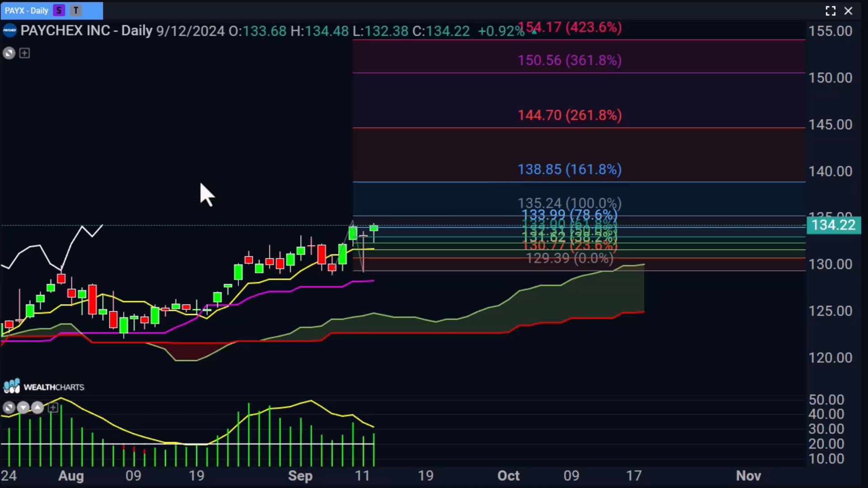Viewport: 868px width, 488px height.
Task: Click the Sep date axis label
Action: [x=300, y=476]
